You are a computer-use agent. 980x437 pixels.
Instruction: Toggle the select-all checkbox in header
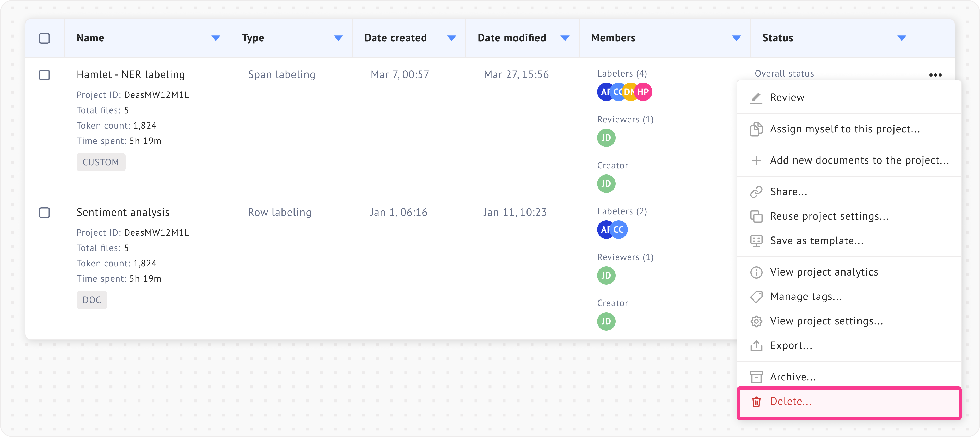pos(44,38)
